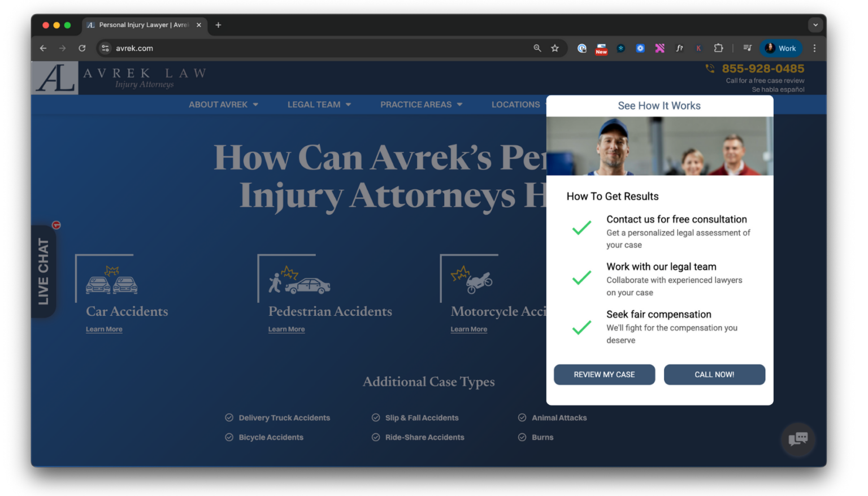Open the media control playlist icon
Screen dimensions: 868x496
[x=747, y=49]
